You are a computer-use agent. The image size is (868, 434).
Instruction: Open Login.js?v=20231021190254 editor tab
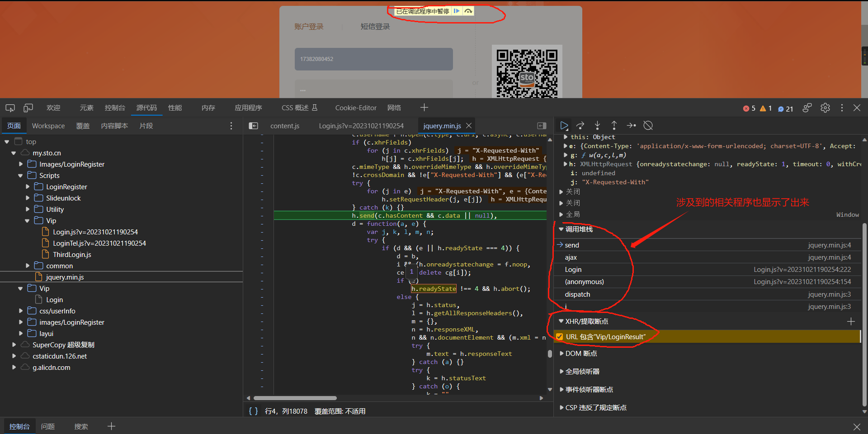[x=361, y=126]
